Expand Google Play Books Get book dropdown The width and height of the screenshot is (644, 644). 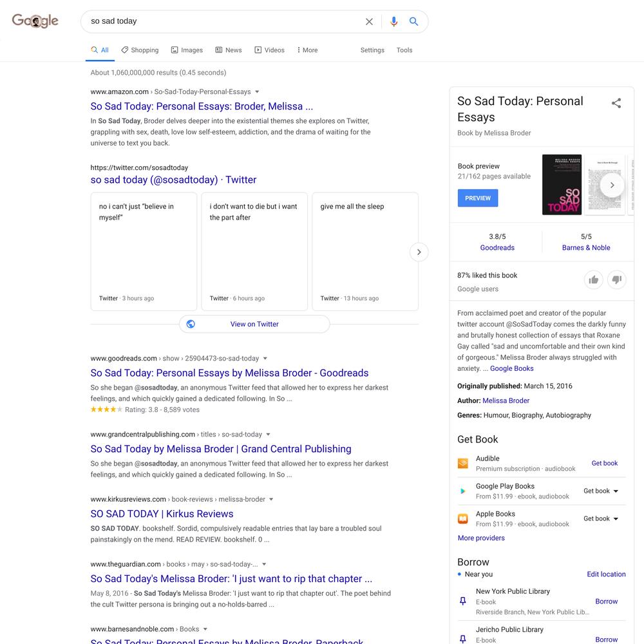pyautogui.click(x=601, y=491)
